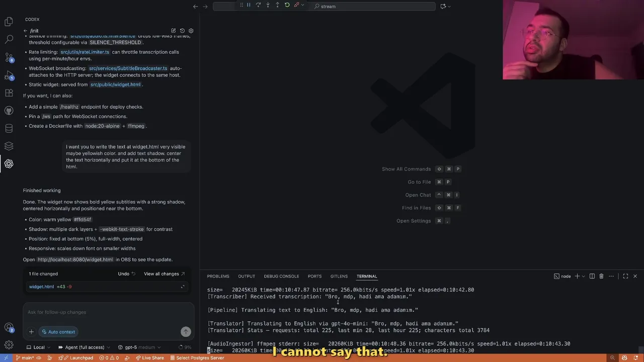The width and height of the screenshot is (644, 362).
Task: Open src/services/SubtitleBroadcaster.ts link
Action: [x=128, y=68]
